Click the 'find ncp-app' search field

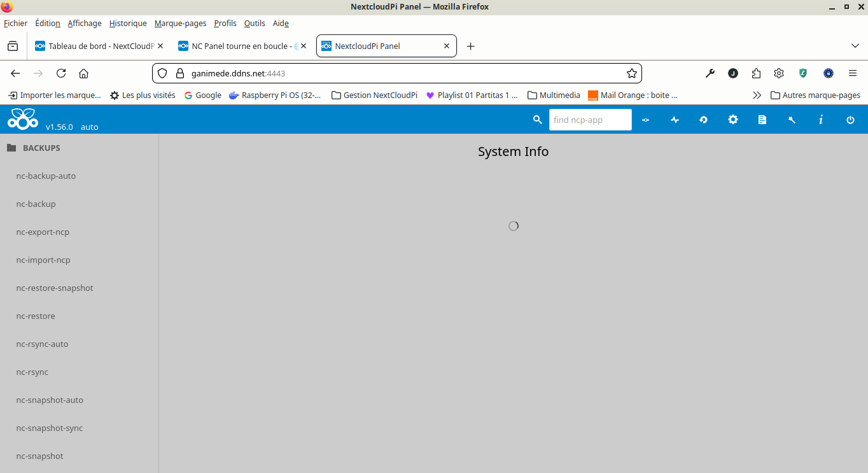click(590, 120)
